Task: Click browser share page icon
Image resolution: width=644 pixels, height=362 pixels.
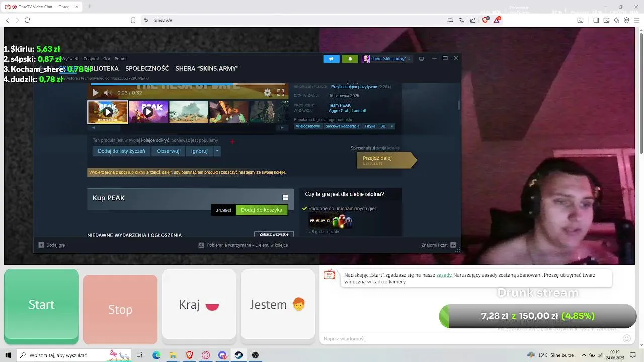Action: tap(473, 20)
